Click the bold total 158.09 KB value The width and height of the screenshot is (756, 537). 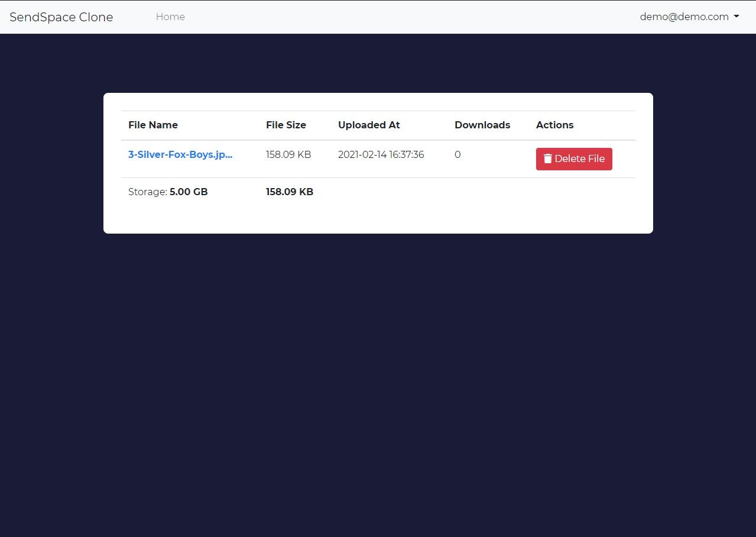click(x=290, y=192)
